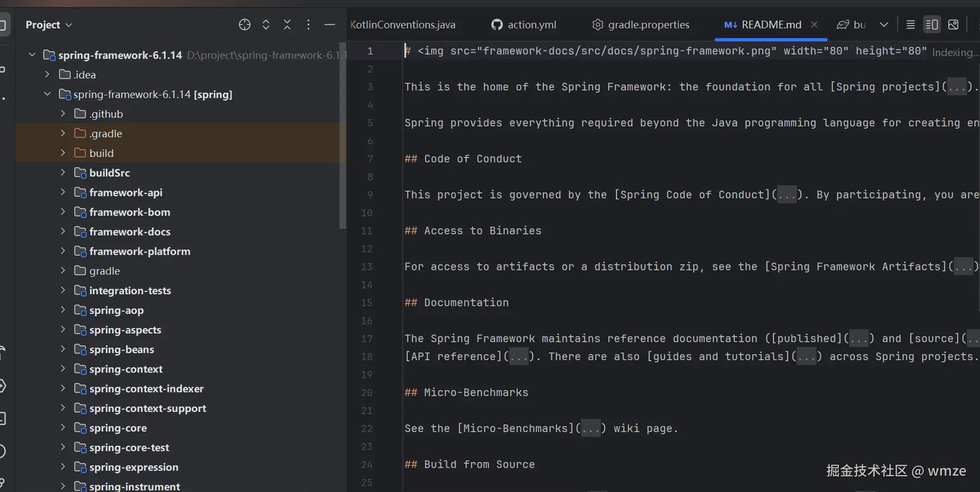The image size is (980, 492).
Task: Click the Collapse All icon in Project panel
Action: pyautogui.click(x=287, y=25)
